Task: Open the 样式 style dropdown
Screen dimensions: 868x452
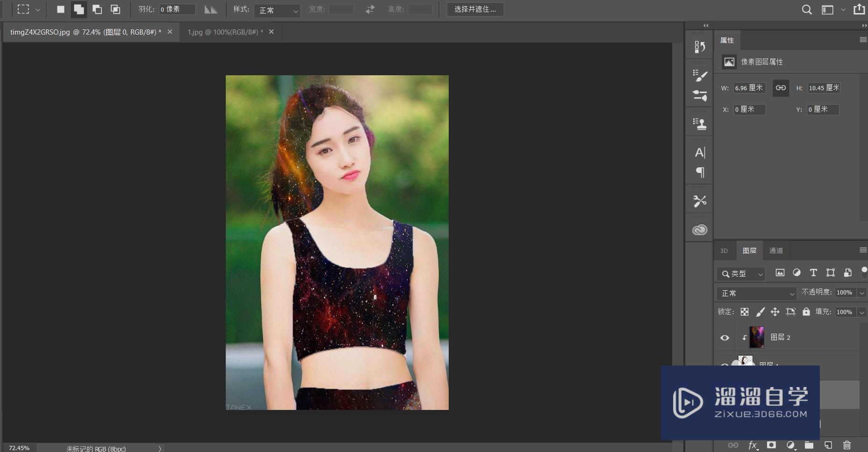Action: point(278,10)
